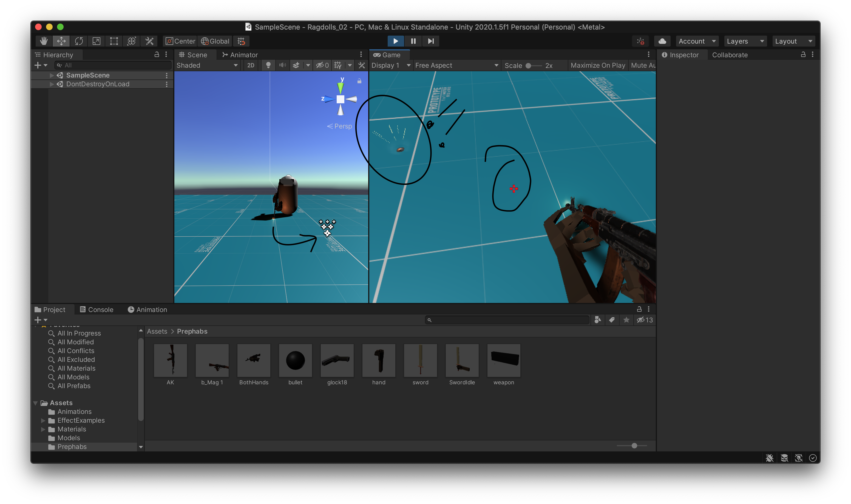Open the Inspector panel options menu
Image resolution: width=851 pixels, height=504 pixels.
pyautogui.click(x=813, y=54)
